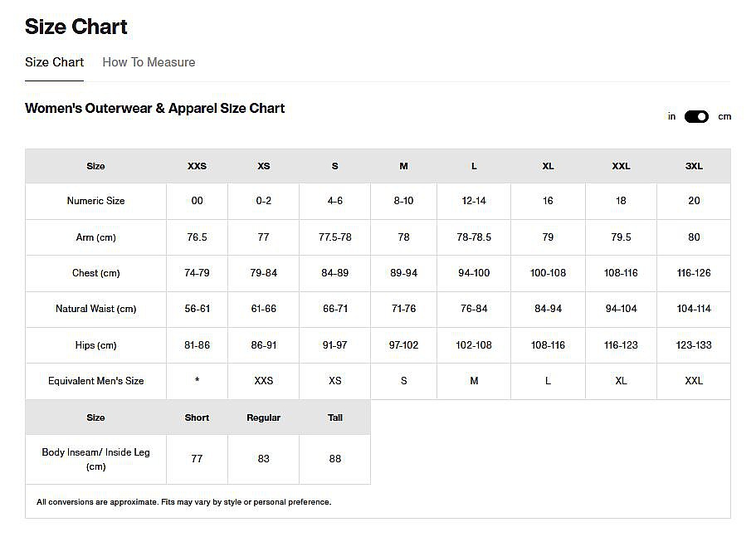Click the Women's Outerwear & Apparel heading
Screen dimensions: 756x537
click(x=154, y=108)
